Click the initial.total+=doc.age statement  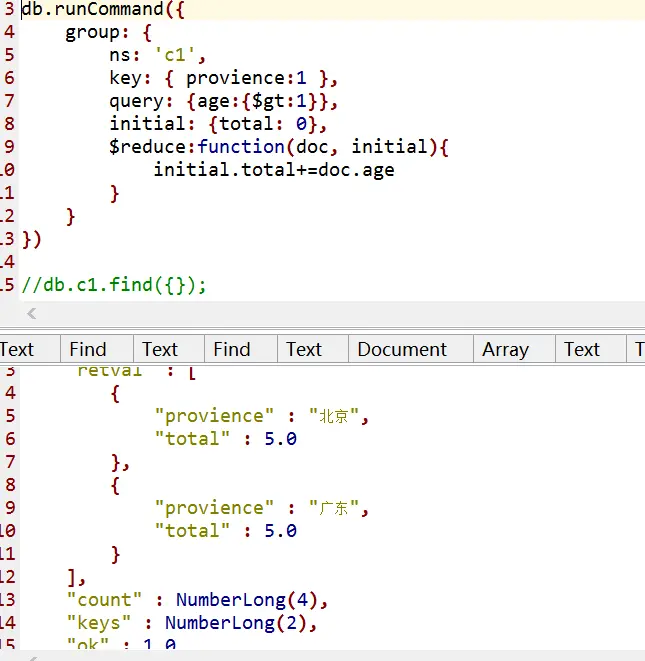click(274, 170)
